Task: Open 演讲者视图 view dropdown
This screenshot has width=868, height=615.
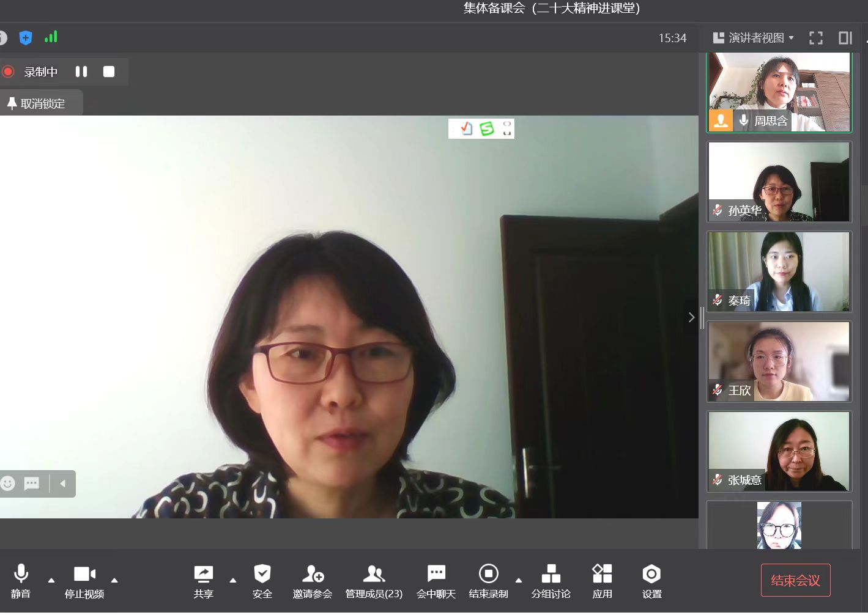Action: coord(754,38)
